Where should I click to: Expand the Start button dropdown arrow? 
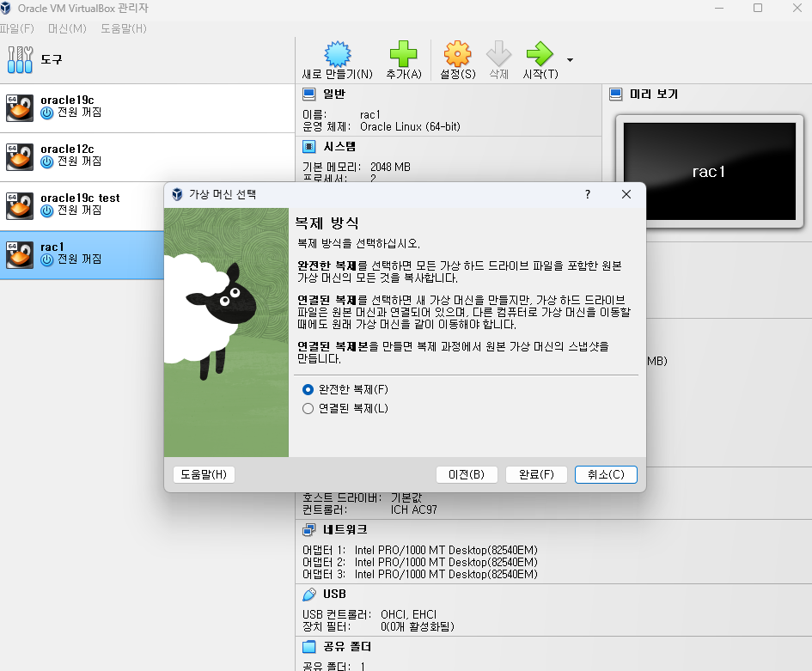(571, 60)
